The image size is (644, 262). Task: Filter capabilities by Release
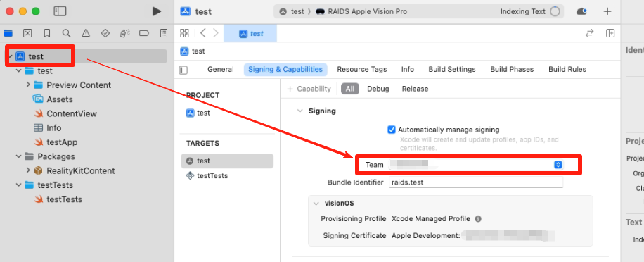tap(415, 89)
